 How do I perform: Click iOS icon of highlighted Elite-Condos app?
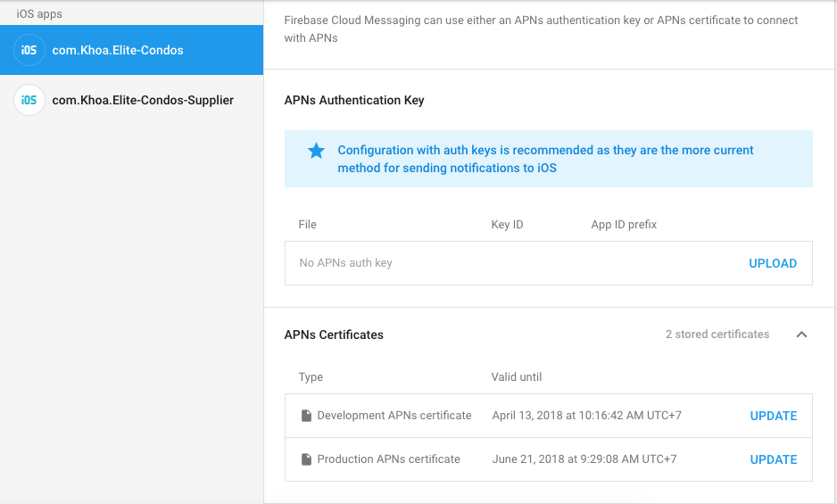(29, 50)
